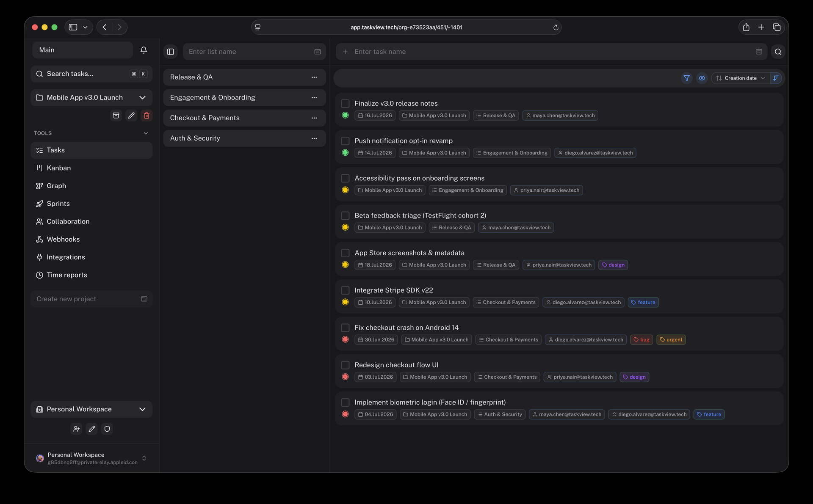Open the Release & QA list options menu
Viewport: 813px width, 504px height.
point(314,77)
